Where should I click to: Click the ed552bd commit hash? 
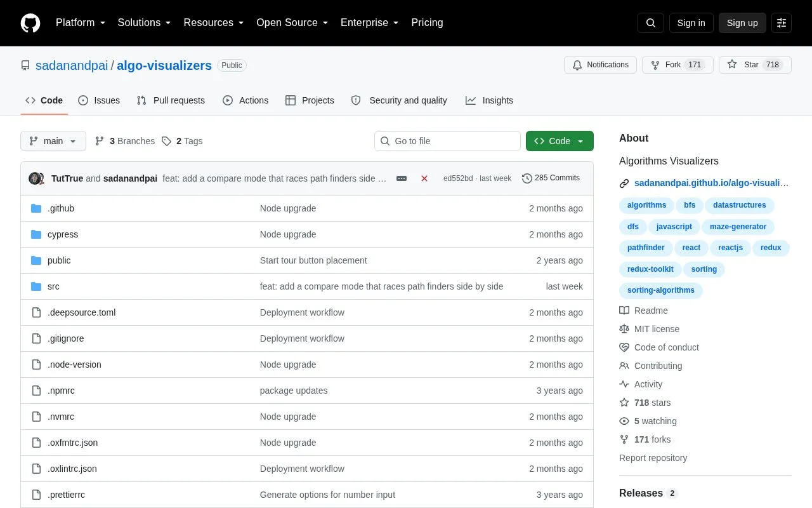[458, 178]
